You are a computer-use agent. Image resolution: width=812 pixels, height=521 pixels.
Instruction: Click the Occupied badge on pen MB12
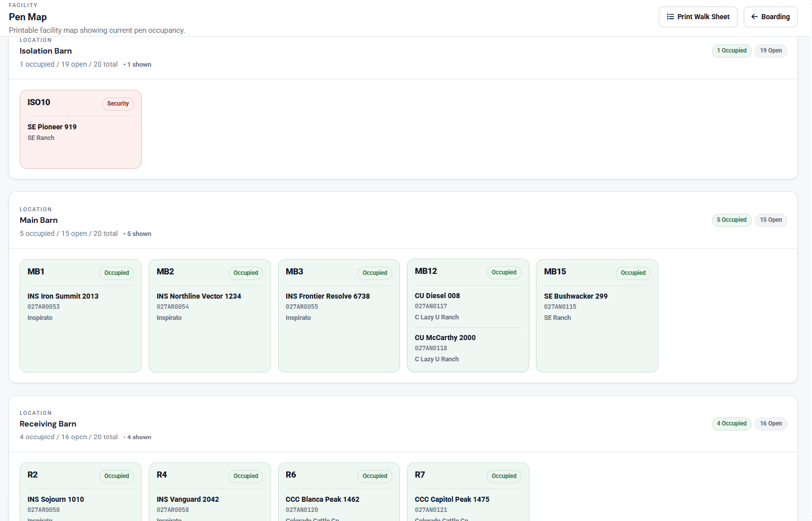click(x=504, y=272)
